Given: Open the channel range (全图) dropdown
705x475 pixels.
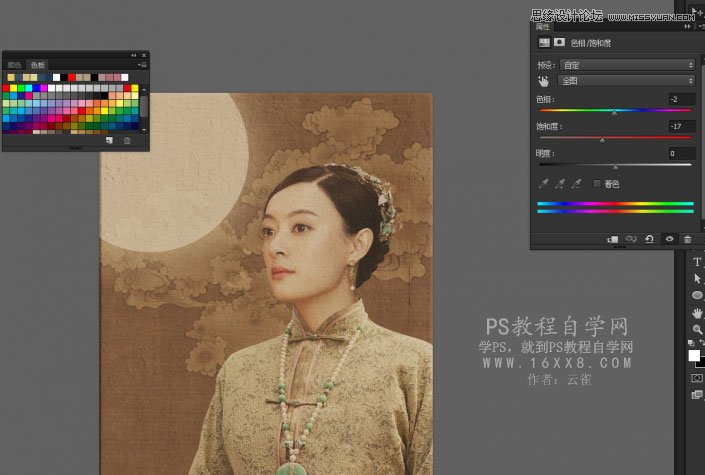Looking at the screenshot, I should point(626,81).
